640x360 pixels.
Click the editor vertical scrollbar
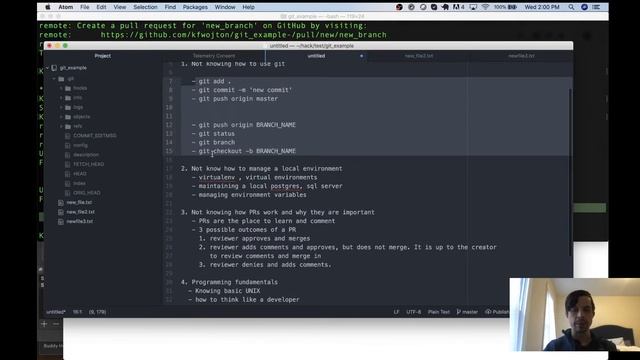(x=570, y=171)
